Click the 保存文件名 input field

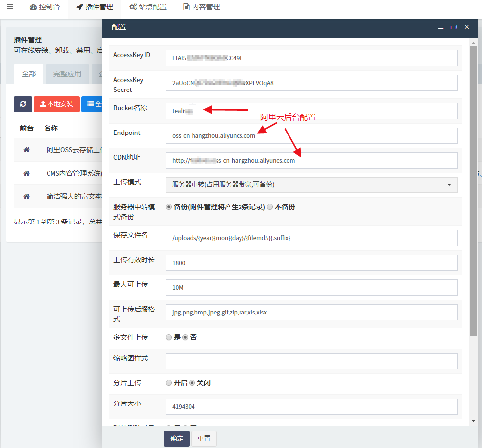311,238
